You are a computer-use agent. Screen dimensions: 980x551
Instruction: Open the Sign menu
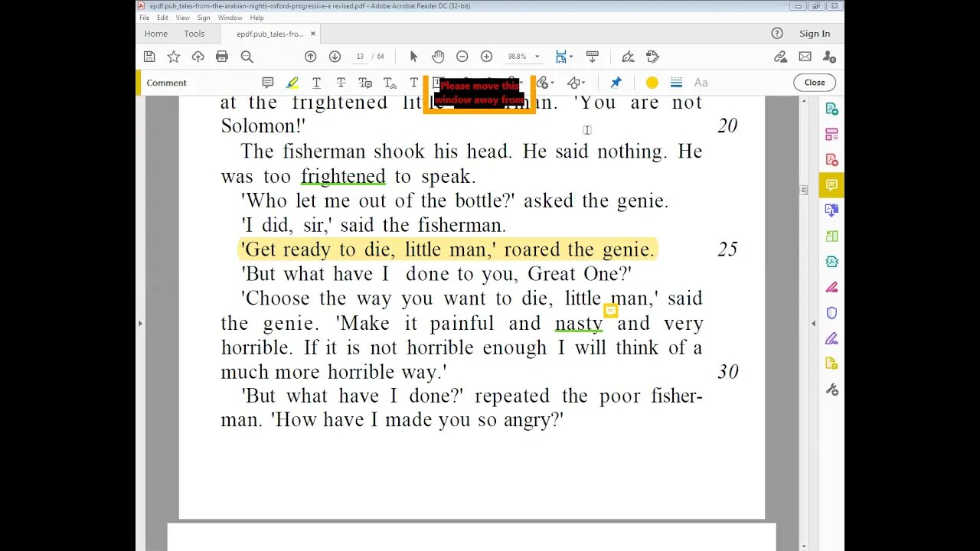(x=204, y=18)
